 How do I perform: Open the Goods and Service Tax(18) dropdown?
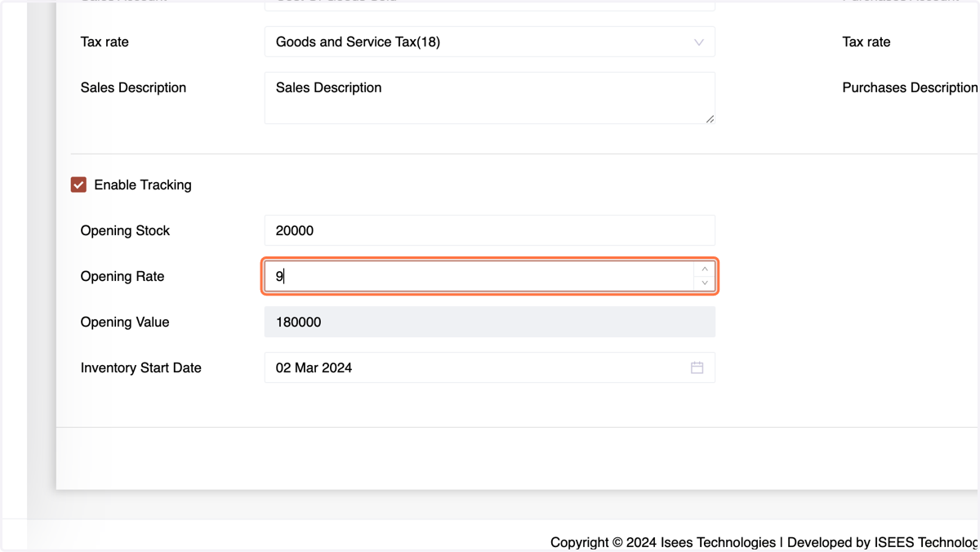pos(490,42)
